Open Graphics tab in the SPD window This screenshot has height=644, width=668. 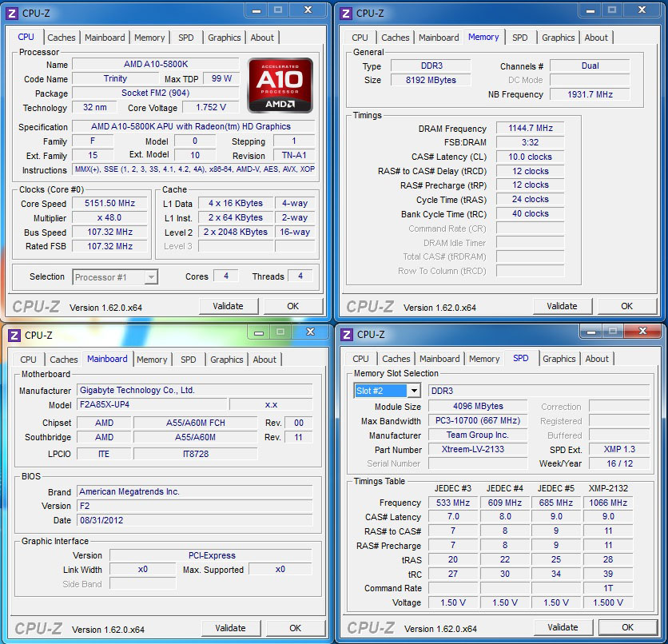pos(559,359)
